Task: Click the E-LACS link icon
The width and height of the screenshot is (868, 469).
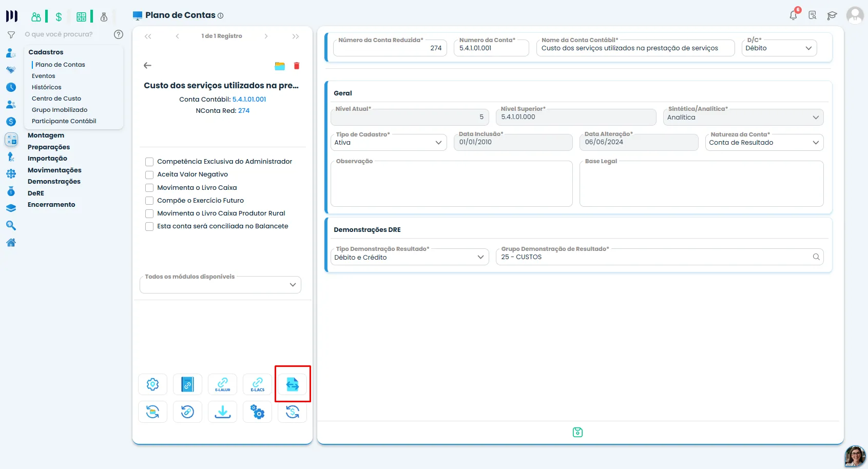Action: tap(257, 384)
